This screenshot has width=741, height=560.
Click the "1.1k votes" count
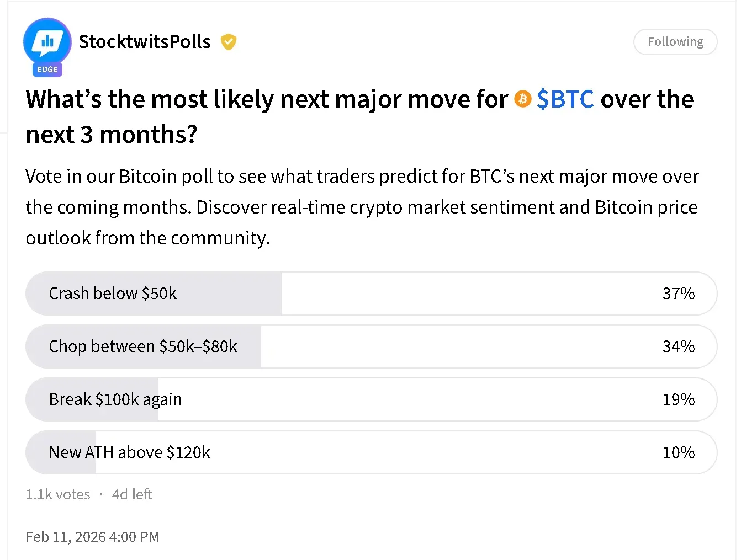click(58, 494)
